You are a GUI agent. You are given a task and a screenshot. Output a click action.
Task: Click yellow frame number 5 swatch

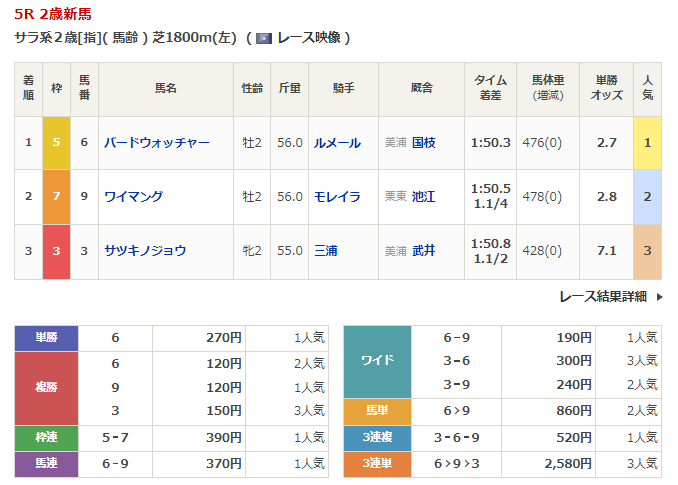tap(56, 143)
